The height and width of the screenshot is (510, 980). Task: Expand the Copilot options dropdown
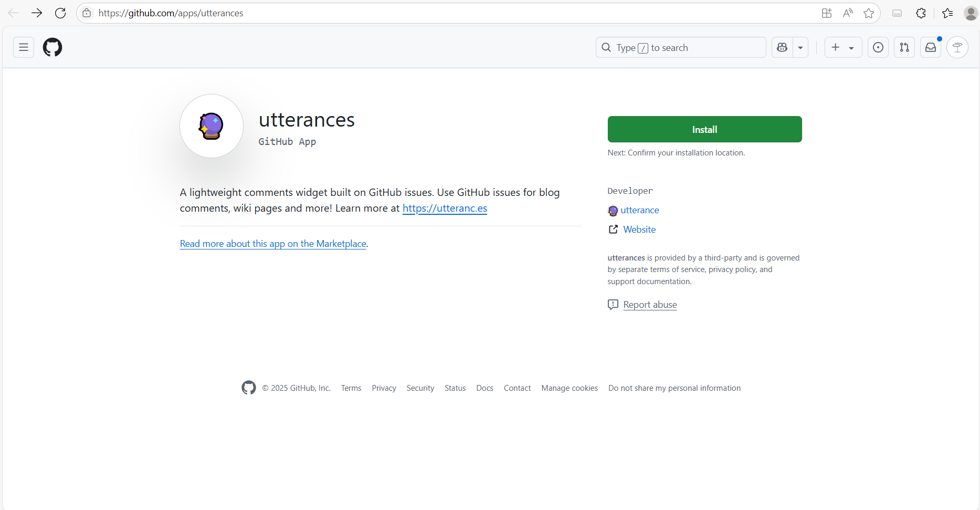point(800,47)
